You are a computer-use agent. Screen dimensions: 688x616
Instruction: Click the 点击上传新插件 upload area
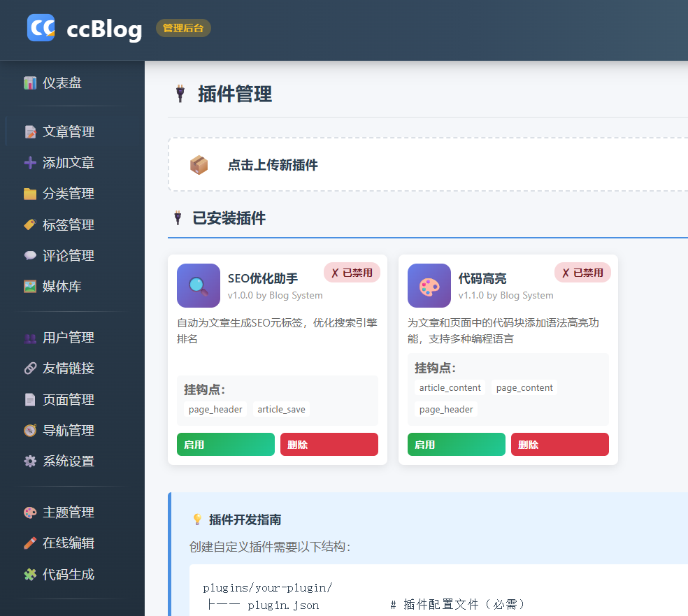click(x=428, y=164)
